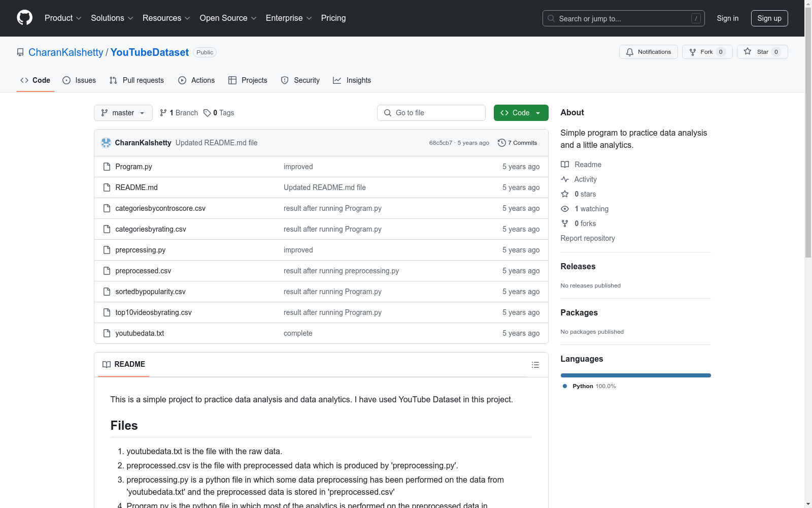Switch to the Issues tab

(x=79, y=80)
